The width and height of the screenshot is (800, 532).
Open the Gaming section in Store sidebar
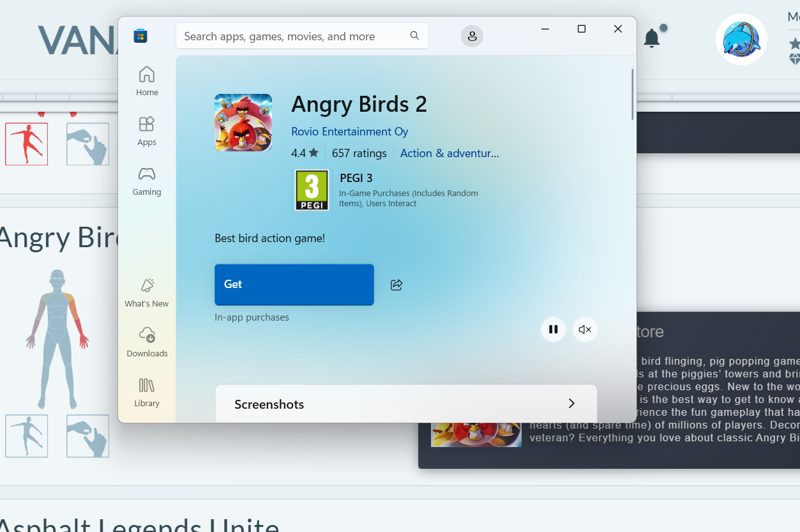[x=147, y=181]
